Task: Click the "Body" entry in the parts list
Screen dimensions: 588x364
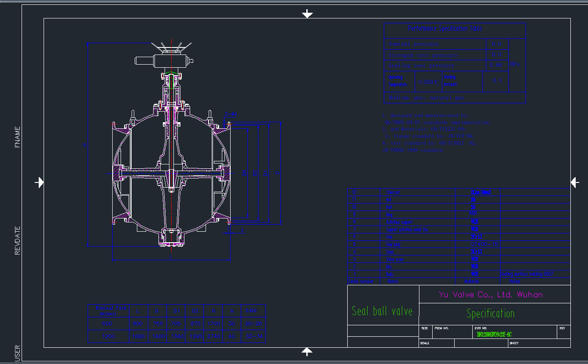Action: point(390,274)
